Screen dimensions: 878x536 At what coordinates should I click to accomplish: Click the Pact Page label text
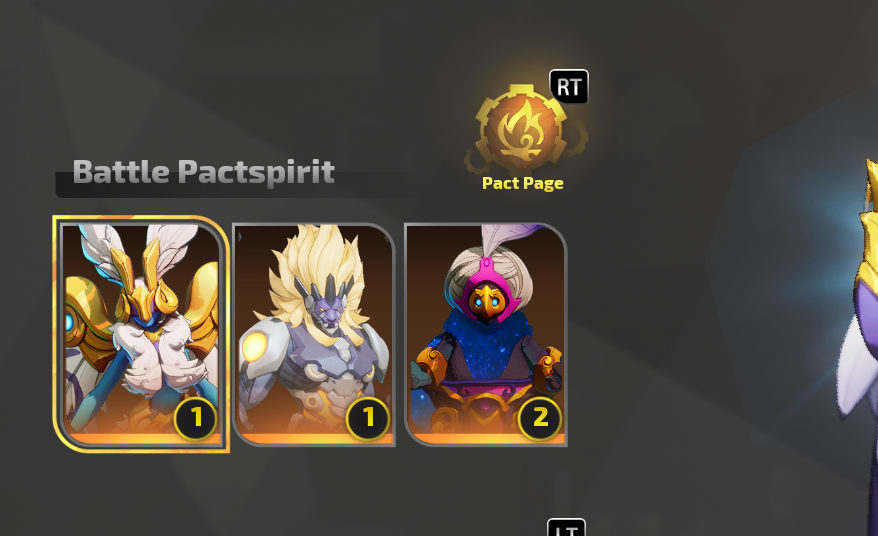[x=522, y=183]
